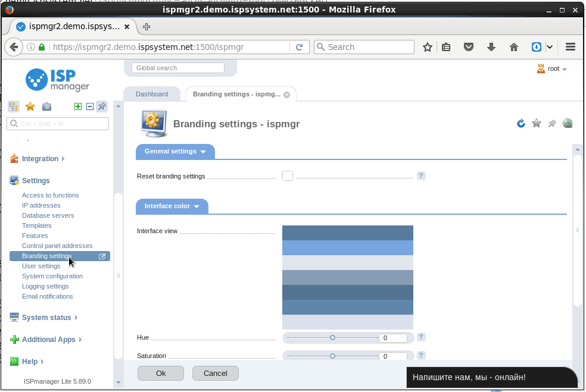The height and width of the screenshot is (392, 586).
Task: Open Firefox downloads arrow
Action: coord(491,47)
